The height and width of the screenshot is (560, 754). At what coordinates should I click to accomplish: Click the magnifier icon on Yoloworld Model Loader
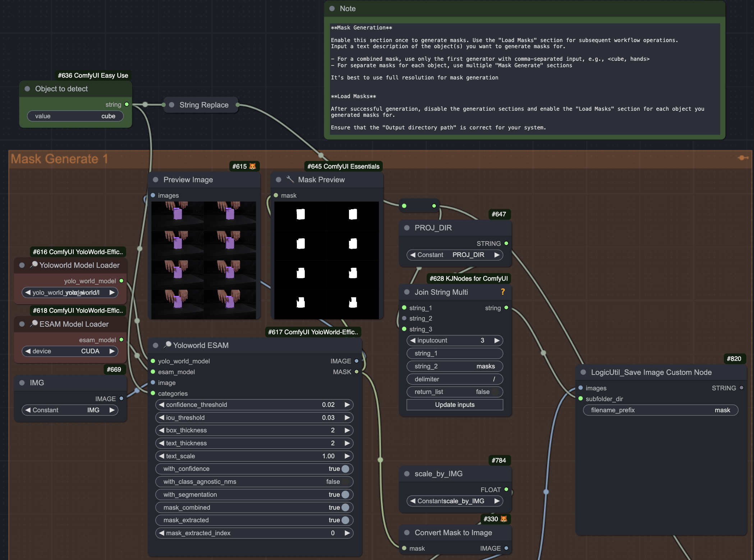(x=34, y=265)
